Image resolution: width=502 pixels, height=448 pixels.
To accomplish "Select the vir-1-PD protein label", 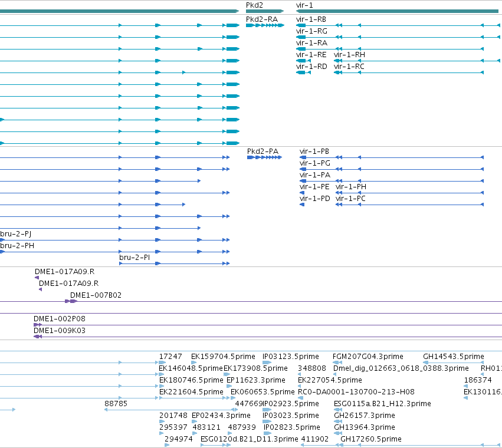I will point(315,199).
